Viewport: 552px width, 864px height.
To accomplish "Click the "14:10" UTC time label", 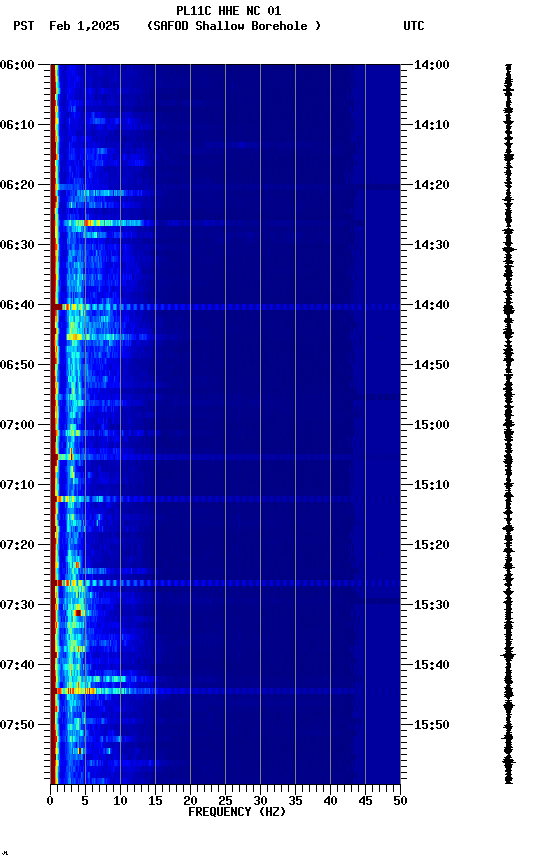I will [x=432, y=125].
